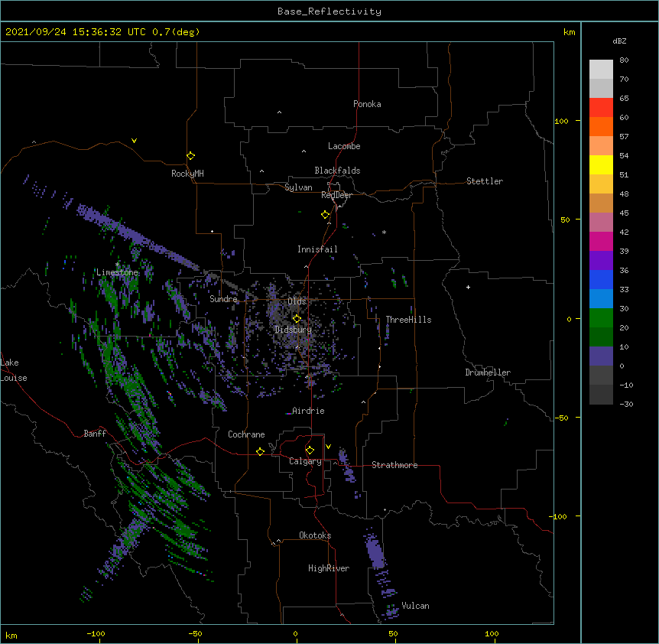Click the Sundre city label

coord(223,299)
